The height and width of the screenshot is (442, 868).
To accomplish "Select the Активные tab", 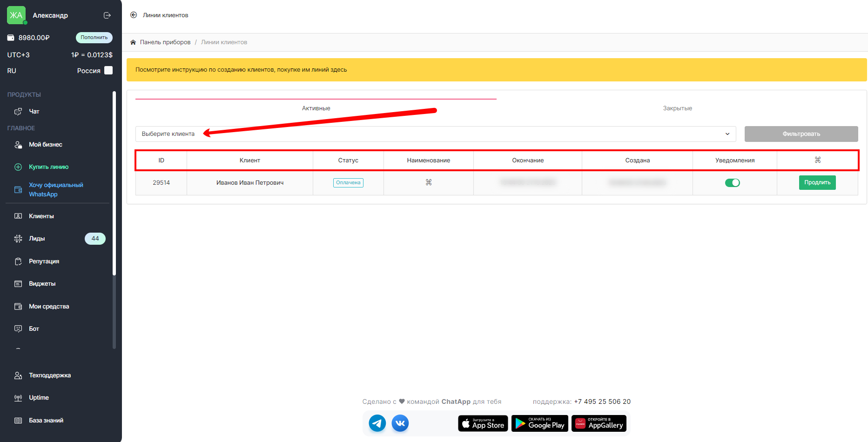I will click(x=316, y=108).
